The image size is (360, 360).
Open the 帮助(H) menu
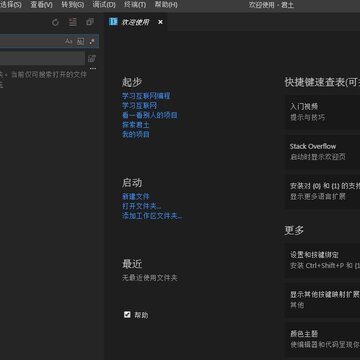click(166, 5)
